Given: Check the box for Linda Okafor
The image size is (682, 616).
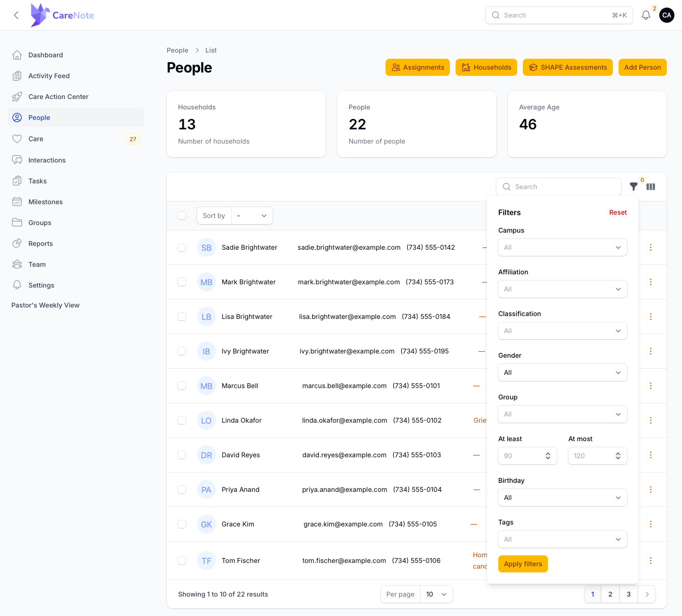Looking at the screenshot, I should (x=182, y=420).
